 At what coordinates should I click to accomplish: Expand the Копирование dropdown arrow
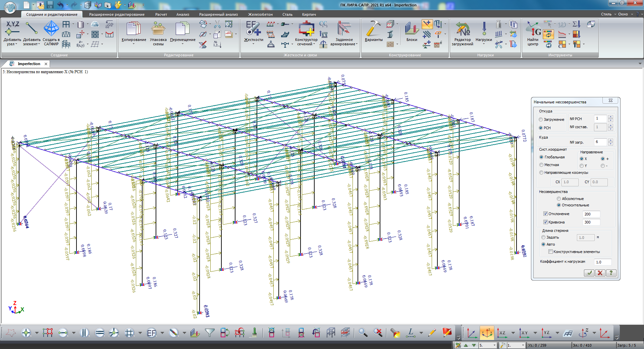(133, 44)
